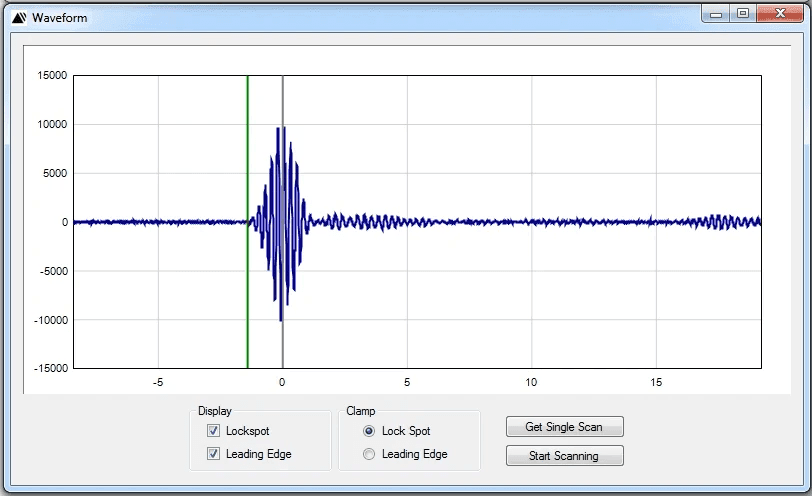Select the Lock Spot clamp radio button
This screenshot has height=496, width=812.
click(x=369, y=431)
